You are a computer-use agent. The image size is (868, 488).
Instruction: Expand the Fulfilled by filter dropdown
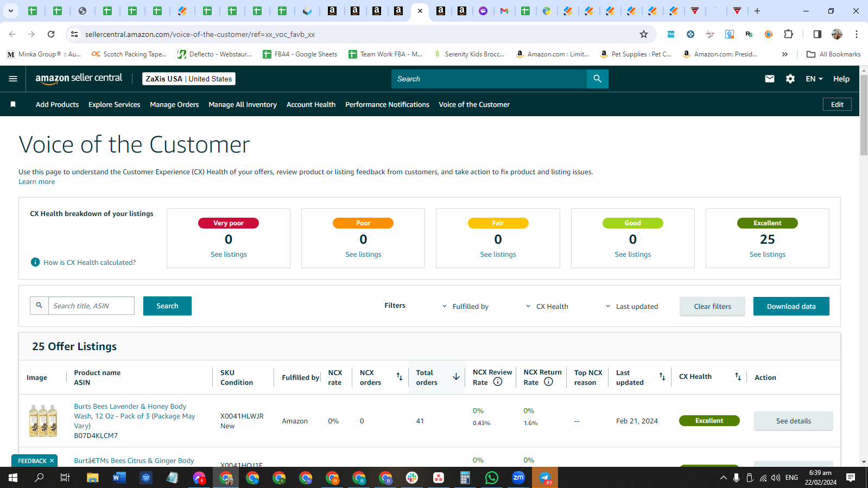(465, 306)
